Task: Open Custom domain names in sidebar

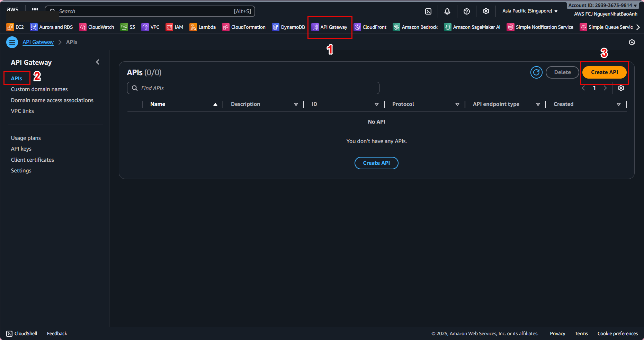Action: [x=39, y=89]
